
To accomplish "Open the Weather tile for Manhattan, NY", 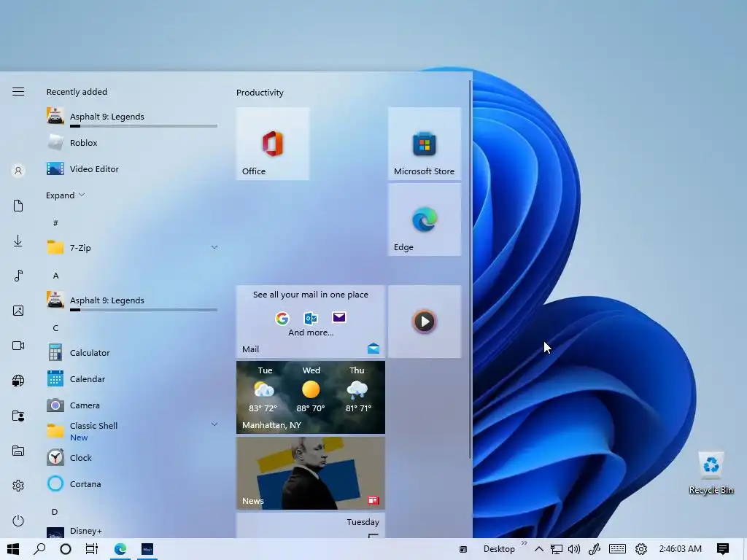I will coord(311,397).
